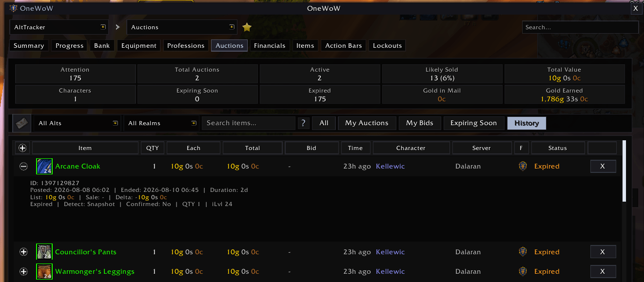Open the Items tab
Image resolution: width=644 pixels, height=282 pixels.
(x=305, y=46)
